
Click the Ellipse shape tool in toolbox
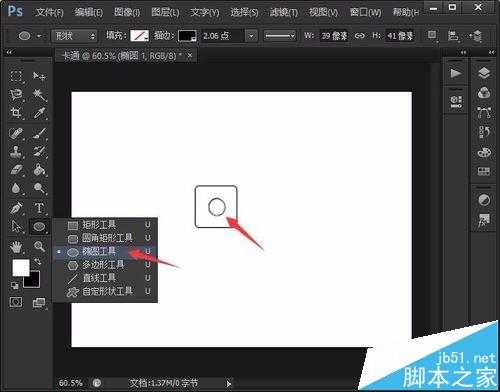pos(39,227)
